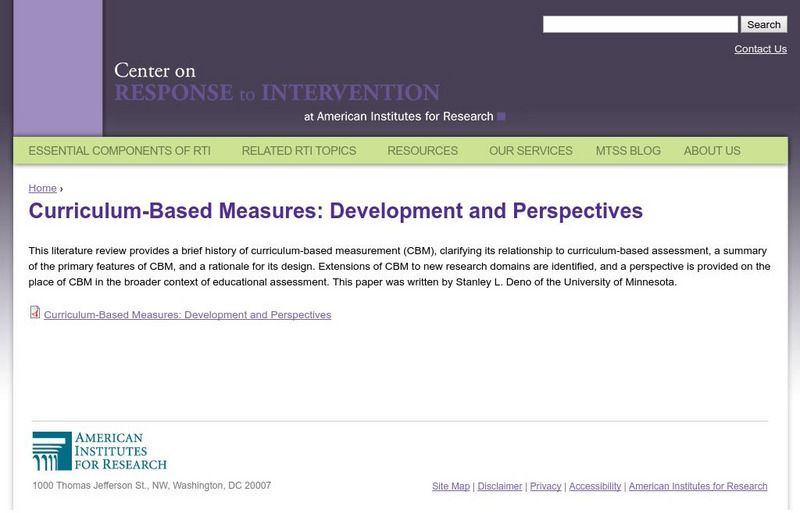Go to the Home breadcrumb link
This screenshot has width=800, height=513.
[x=42, y=188]
